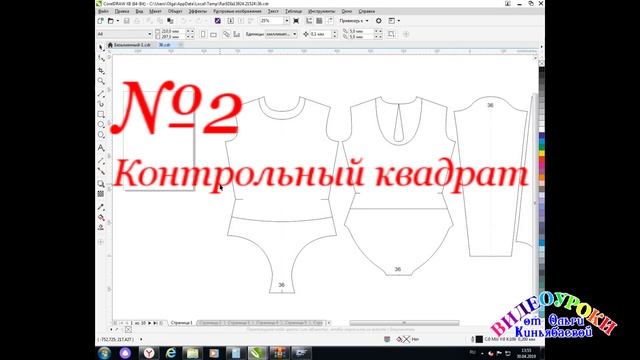Select the Artistic Media tool
This screenshot has width=640, height=360.
[x=101, y=104]
